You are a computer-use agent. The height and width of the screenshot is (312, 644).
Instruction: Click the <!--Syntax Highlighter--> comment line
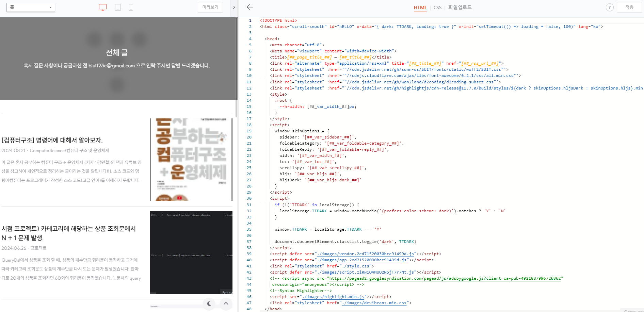[x=301, y=291]
